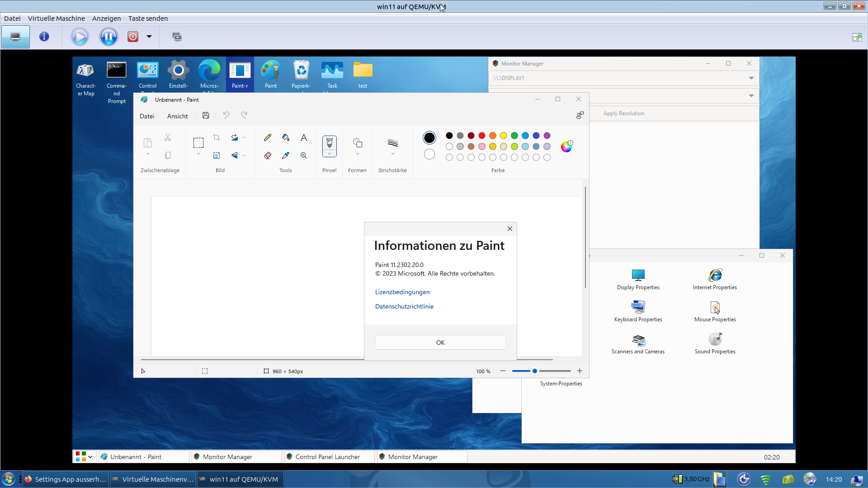Close the Informationen zu Paint dialog
Viewport: 868px width, 488px height.
tap(510, 229)
